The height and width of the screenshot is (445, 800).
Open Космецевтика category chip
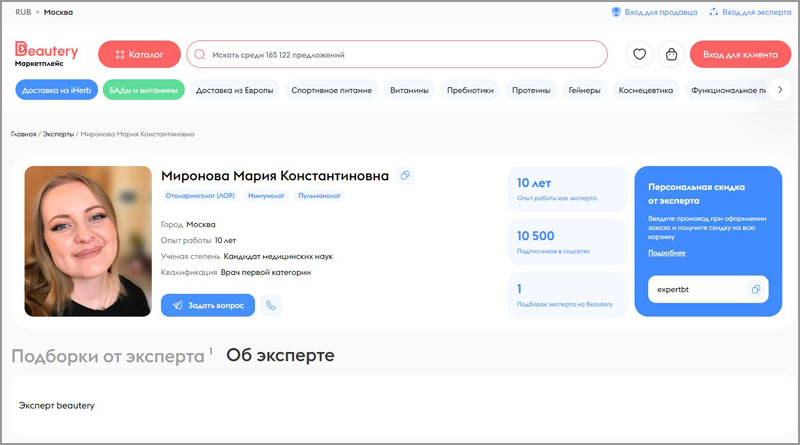646,90
